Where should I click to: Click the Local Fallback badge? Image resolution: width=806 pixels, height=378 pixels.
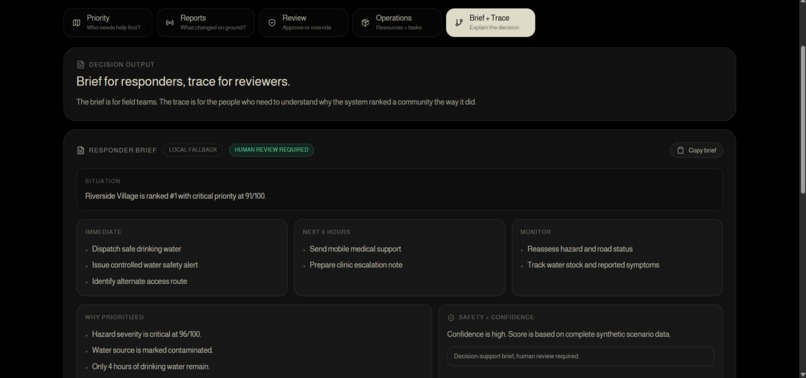(193, 150)
